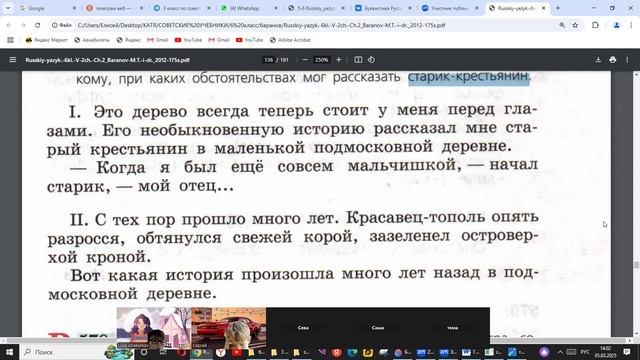This screenshot has width=640, height=360.
Task: Rotate the PDF page counterclockwise
Action: point(371,60)
